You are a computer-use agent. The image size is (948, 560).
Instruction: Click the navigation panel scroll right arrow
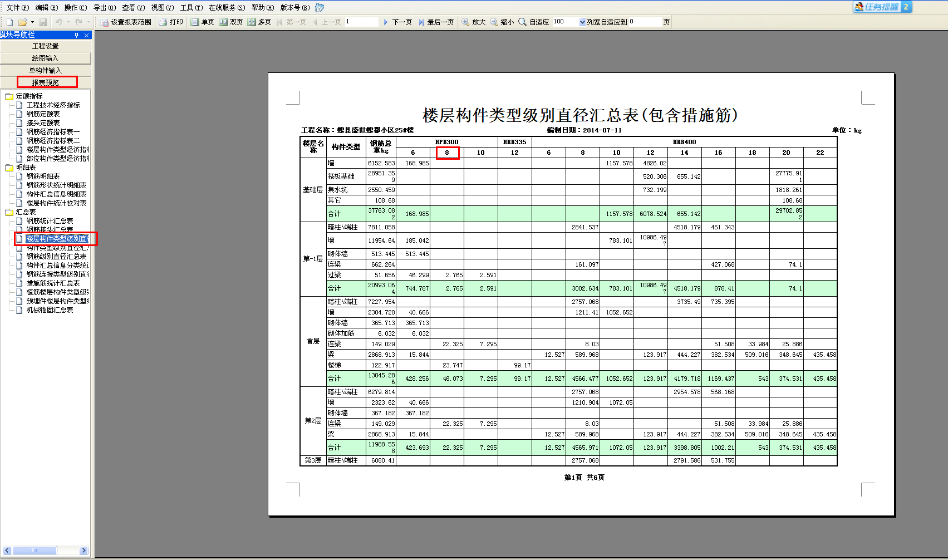pyautogui.click(x=84, y=551)
